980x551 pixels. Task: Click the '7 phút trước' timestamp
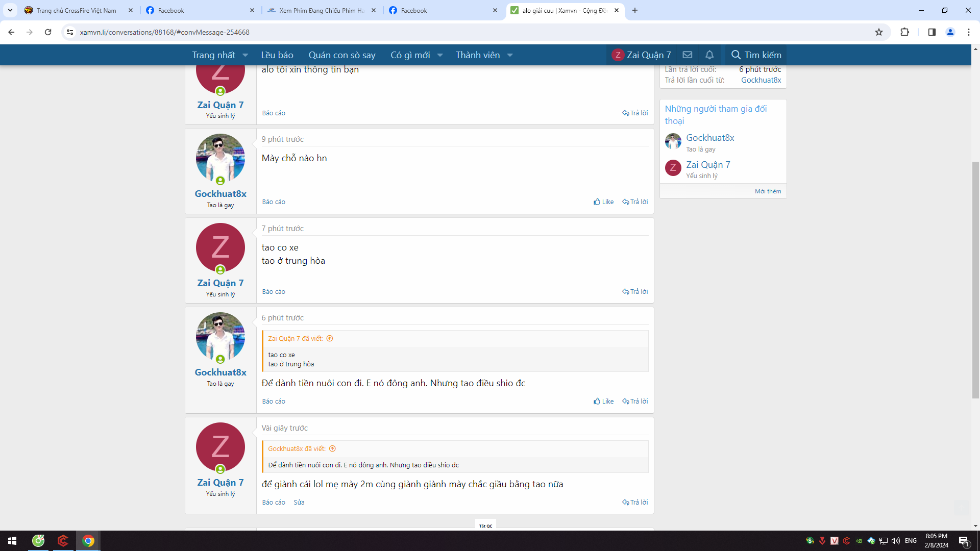coord(282,229)
